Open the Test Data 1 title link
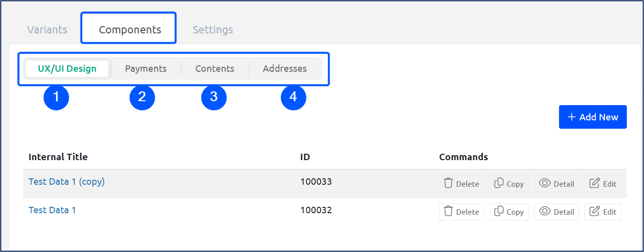The image size is (644, 252). (52, 210)
